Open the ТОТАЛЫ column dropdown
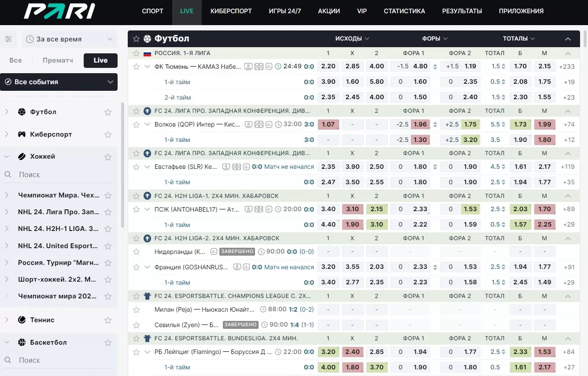Image resolution: width=588 pixels, height=376 pixels. (518, 39)
